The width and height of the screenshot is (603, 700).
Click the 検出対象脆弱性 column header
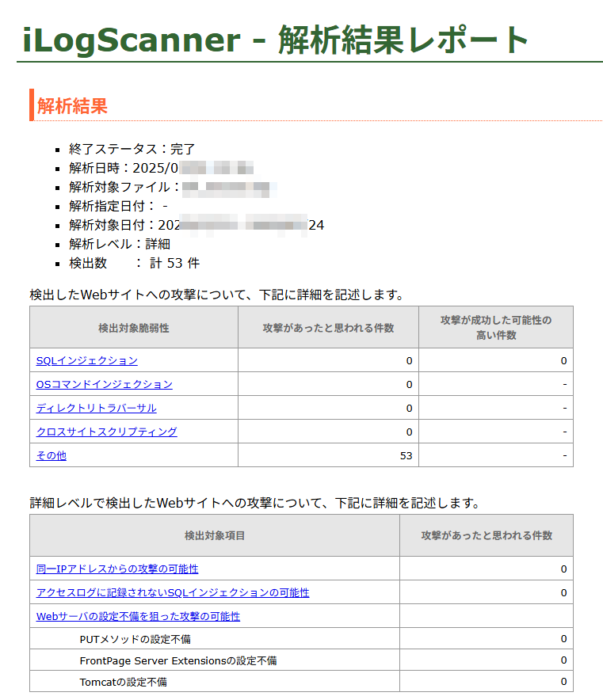click(x=134, y=328)
